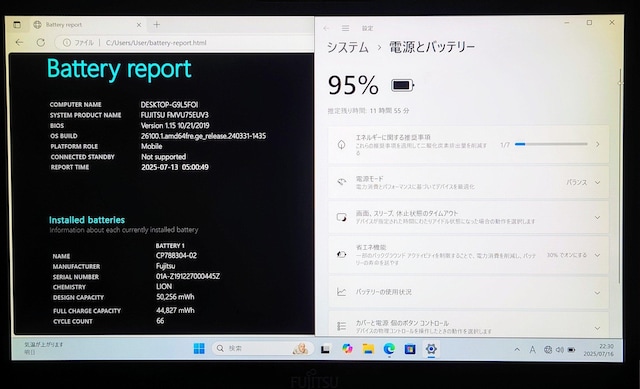
Task: Click the battery usage chart icon
Action: (x=342, y=292)
